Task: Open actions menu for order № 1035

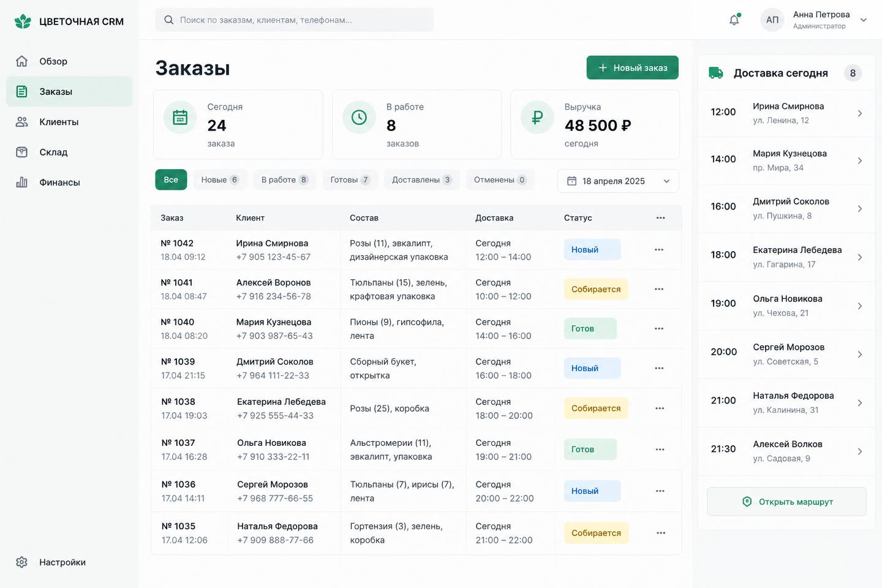Action: 661,533
